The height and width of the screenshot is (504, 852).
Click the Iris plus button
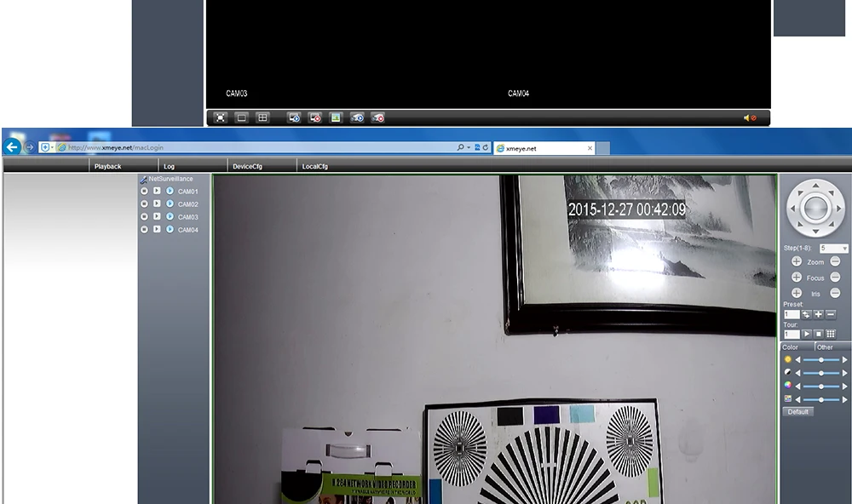(797, 293)
